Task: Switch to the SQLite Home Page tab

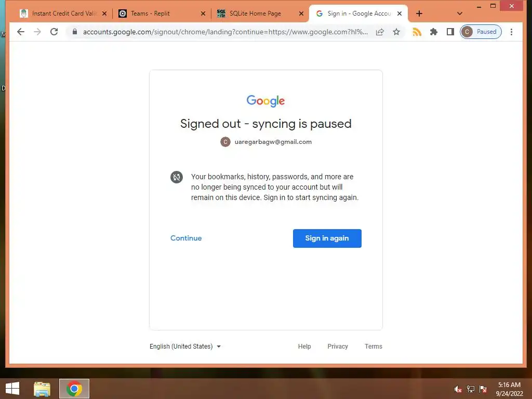Action: pyautogui.click(x=260, y=14)
